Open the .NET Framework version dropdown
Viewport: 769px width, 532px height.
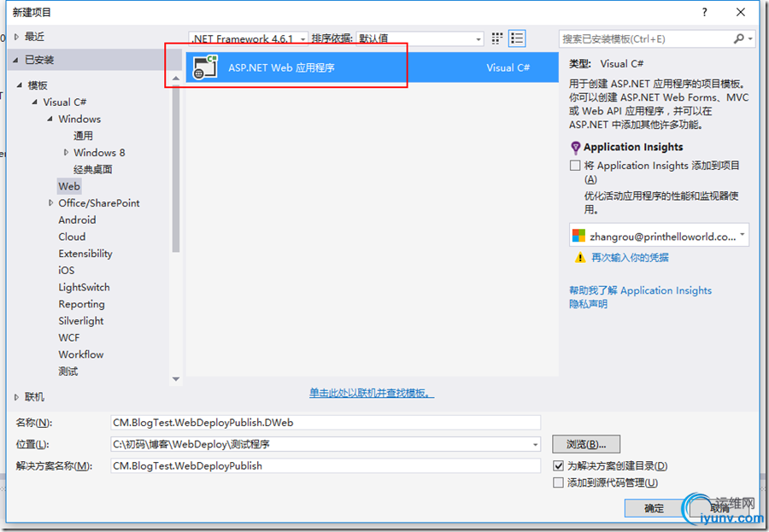248,38
